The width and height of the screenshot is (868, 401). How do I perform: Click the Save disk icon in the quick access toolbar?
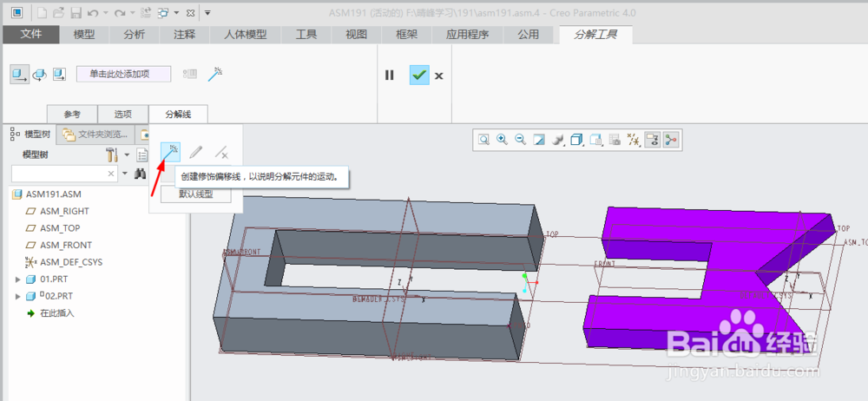[x=76, y=12]
